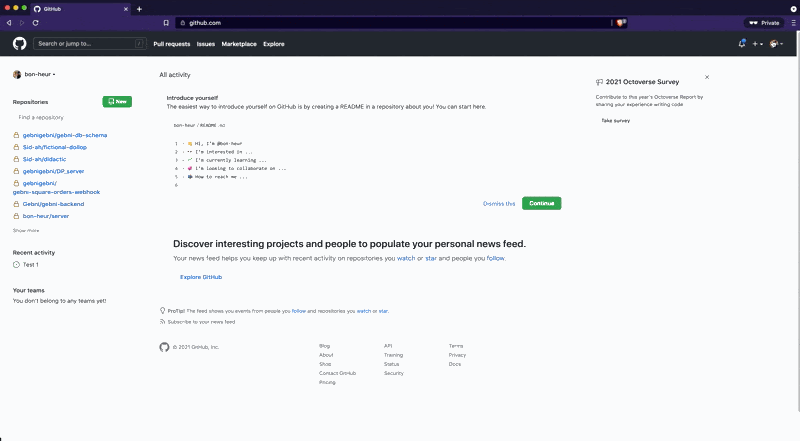Open the gebnigebni/gebni-db-schema repository
Viewport: 800px width, 441px height.
click(65, 135)
